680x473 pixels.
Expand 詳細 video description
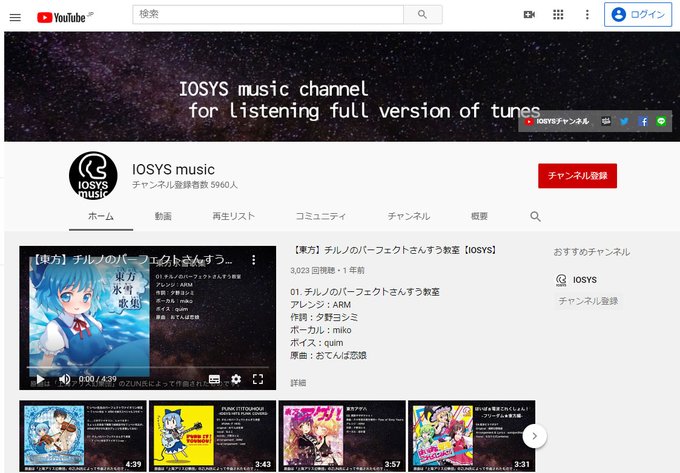point(298,383)
